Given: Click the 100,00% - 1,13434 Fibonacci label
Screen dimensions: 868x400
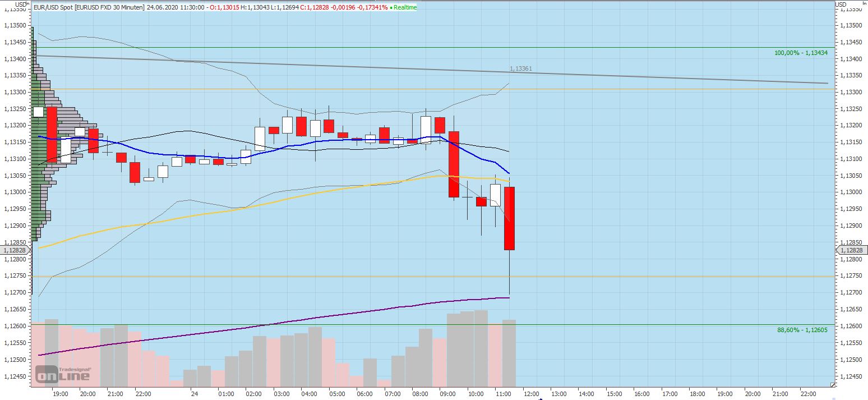Looking at the screenshot, I should tap(800, 52).
